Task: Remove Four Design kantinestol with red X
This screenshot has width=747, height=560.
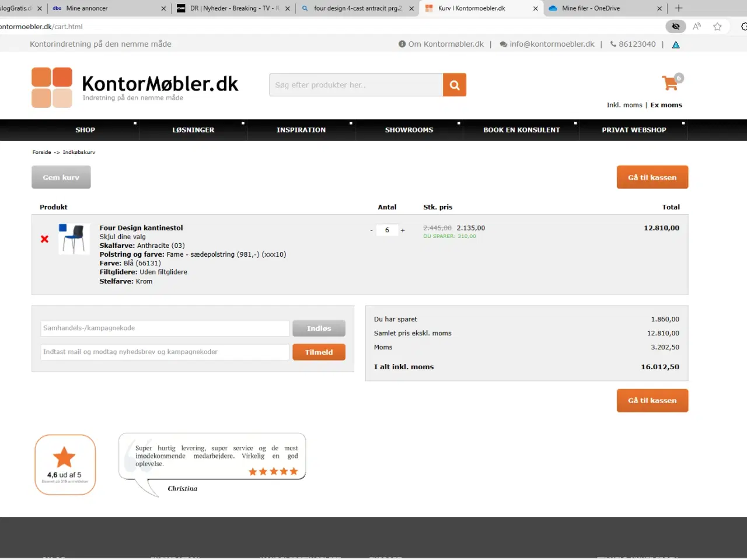Action: coord(44,239)
